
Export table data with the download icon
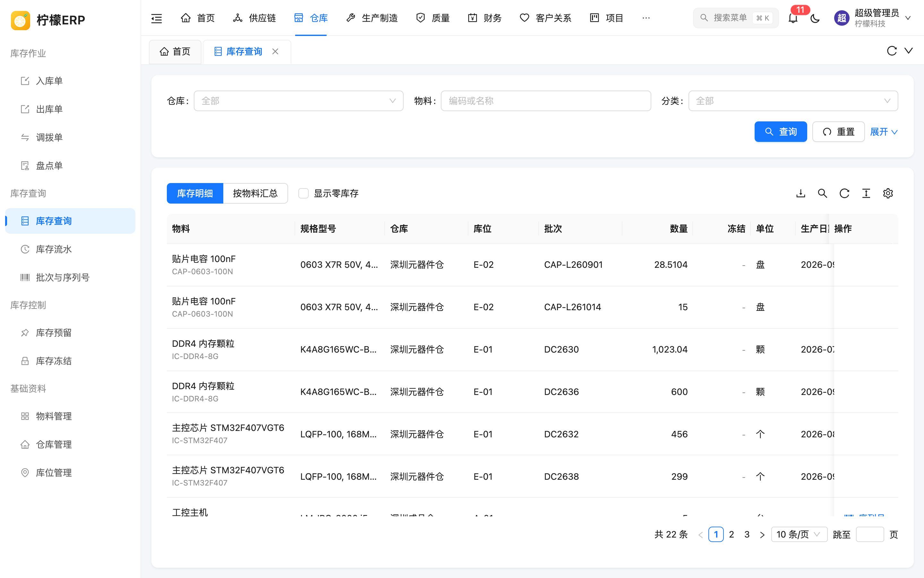(801, 193)
